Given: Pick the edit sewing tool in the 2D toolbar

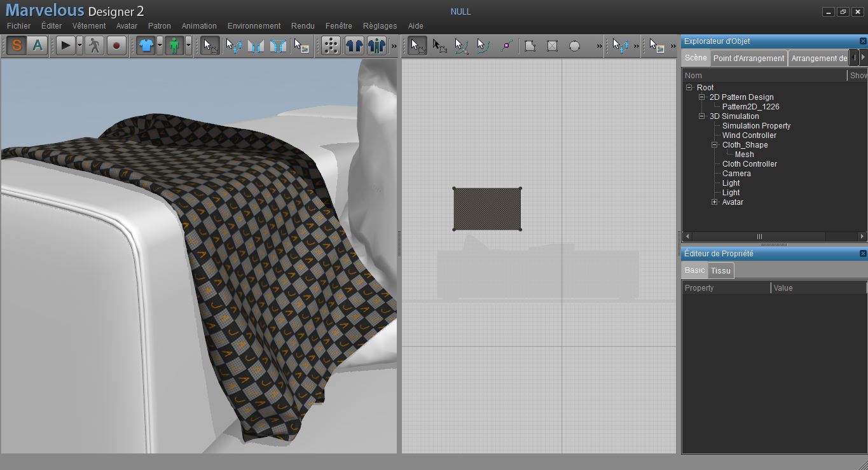Looking at the screenshot, I should click(621, 46).
